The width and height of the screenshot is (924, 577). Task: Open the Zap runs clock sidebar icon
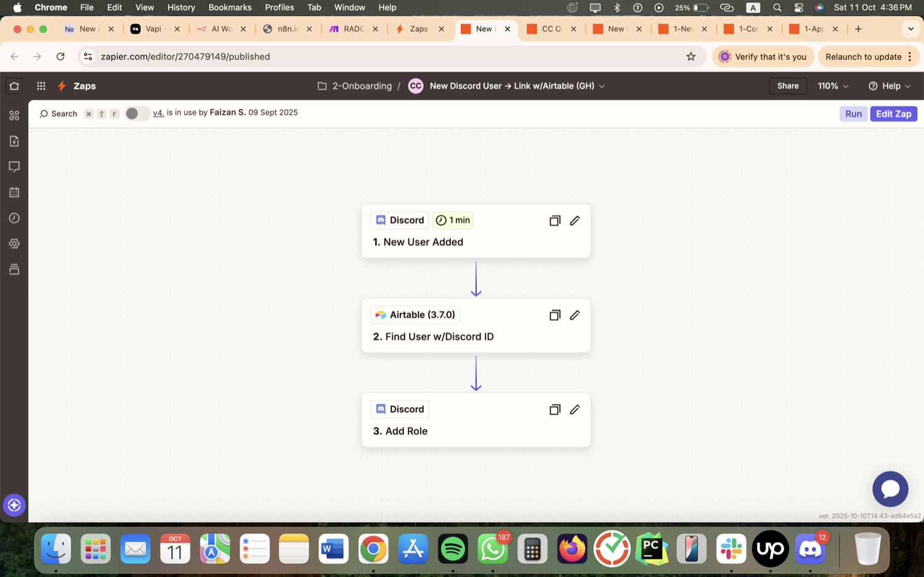coord(14,218)
